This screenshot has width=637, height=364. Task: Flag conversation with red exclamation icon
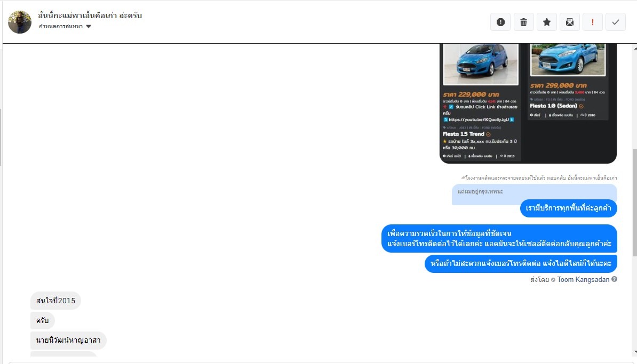pos(593,22)
